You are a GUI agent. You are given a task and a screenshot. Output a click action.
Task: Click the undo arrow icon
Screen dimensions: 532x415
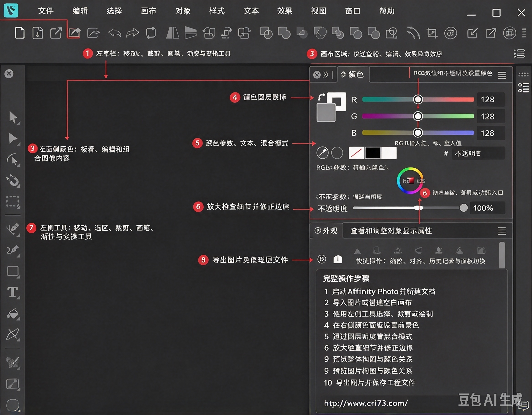[x=115, y=33]
